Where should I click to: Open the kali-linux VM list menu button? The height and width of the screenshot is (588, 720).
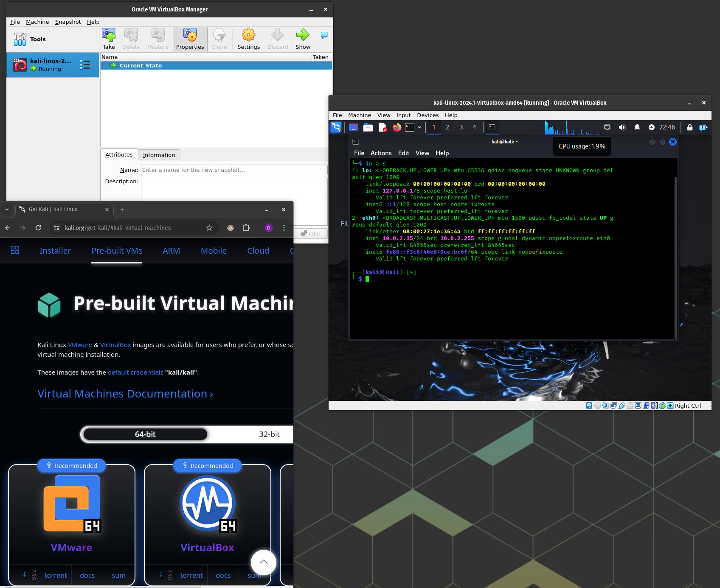(x=85, y=64)
